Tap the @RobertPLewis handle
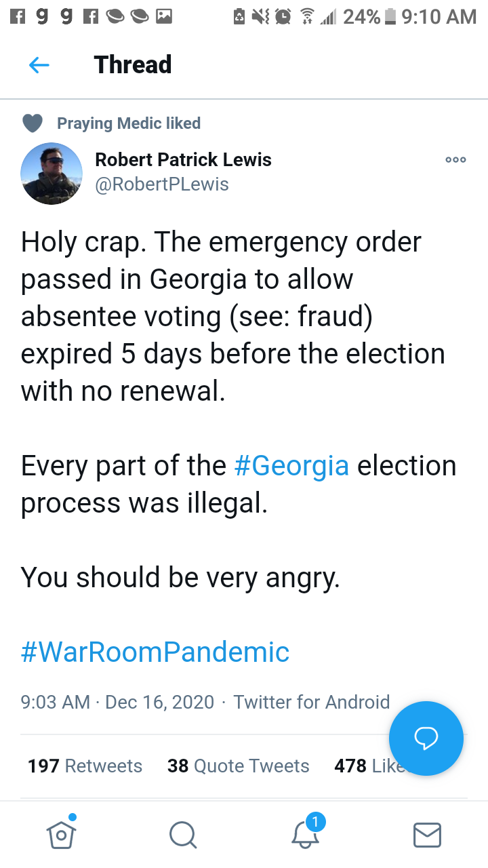 (x=162, y=184)
